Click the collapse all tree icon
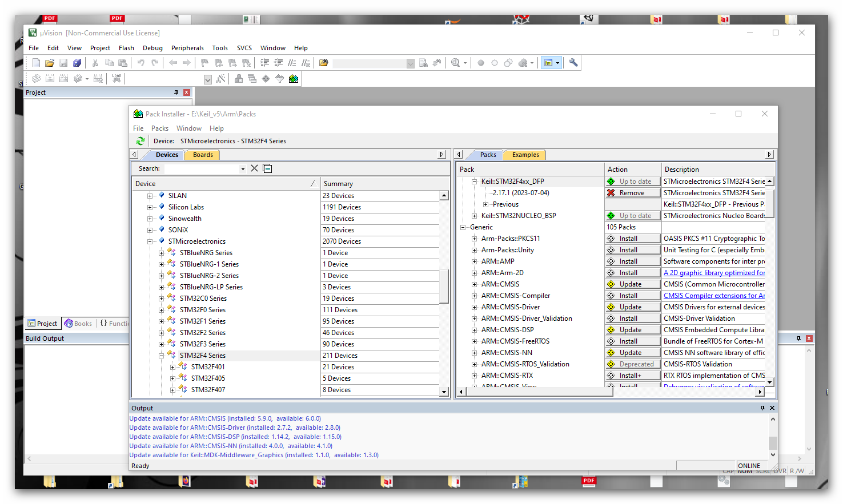This screenshot has width=843, height=504. pos(267,168)
